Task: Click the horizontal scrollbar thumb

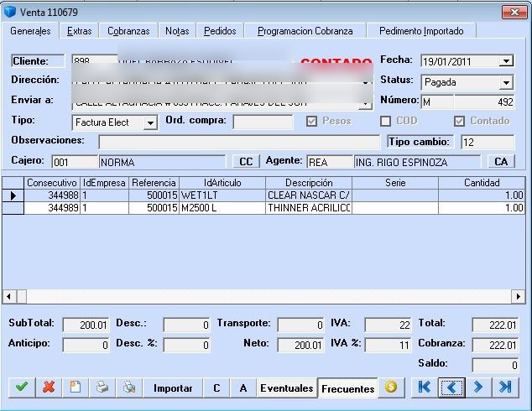Action: point(21,296)
